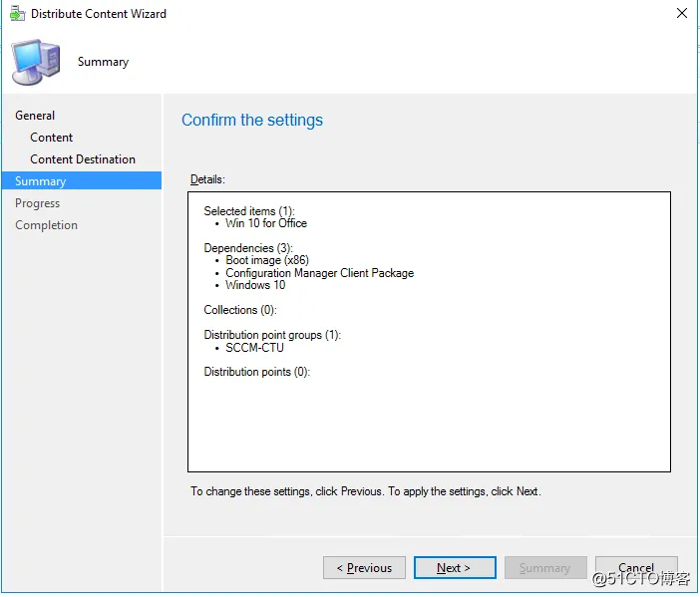Cancel the wizard
The width and height of the screenshot is (700, 597).
click(x=636, y=567)
